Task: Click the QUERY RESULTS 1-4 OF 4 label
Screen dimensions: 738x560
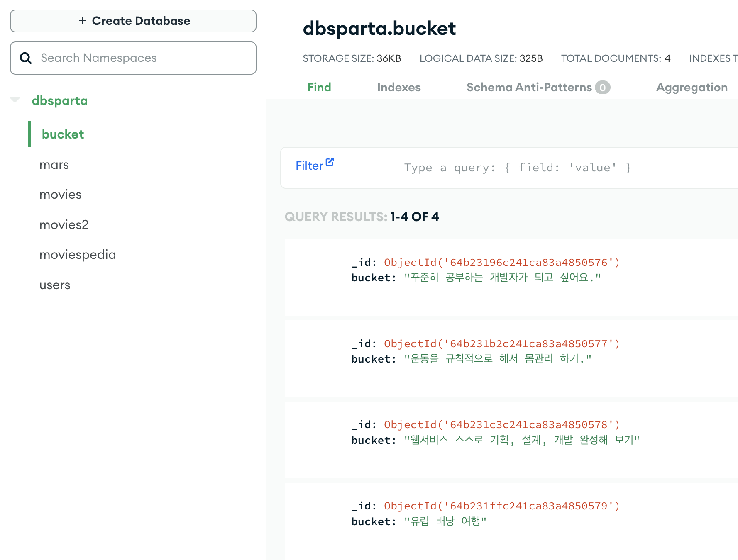Action: [x=362, y=217]
